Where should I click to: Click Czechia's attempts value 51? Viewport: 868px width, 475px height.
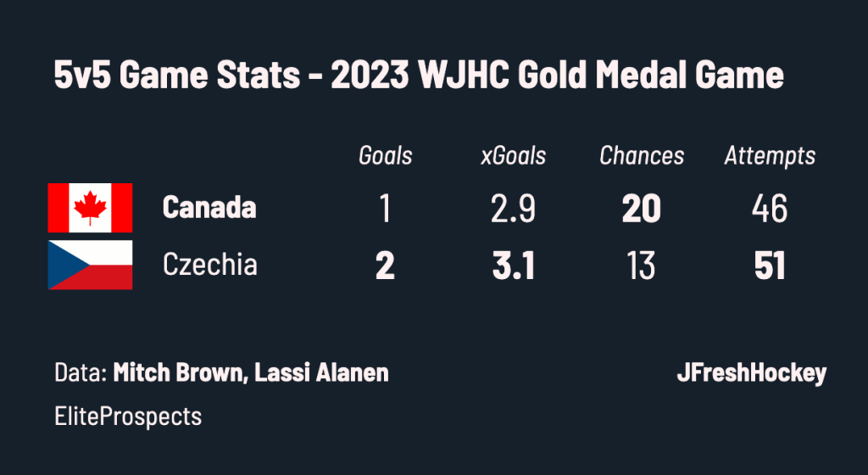[770, 265]
